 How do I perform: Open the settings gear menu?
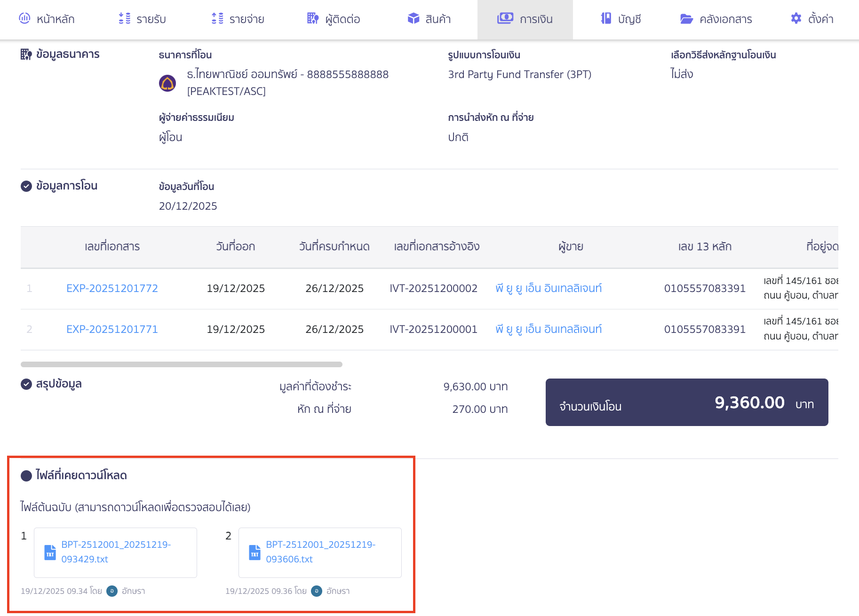pyautogui.click(x=796, y=19)
